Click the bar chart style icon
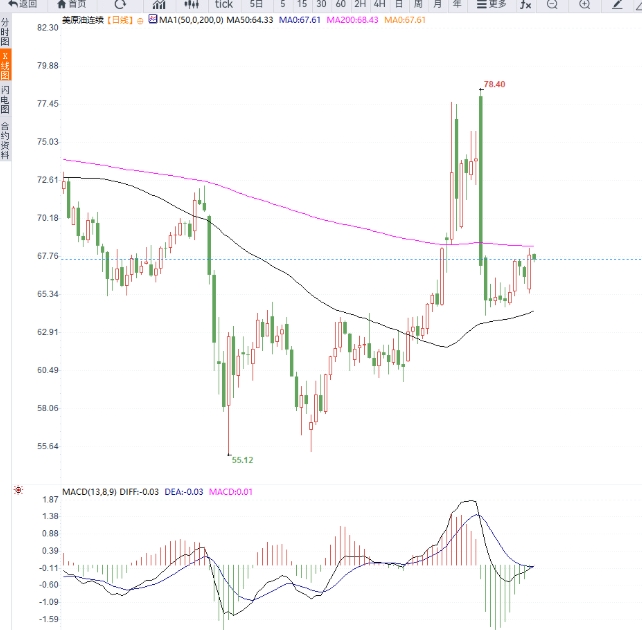 [x=158, y=4]
